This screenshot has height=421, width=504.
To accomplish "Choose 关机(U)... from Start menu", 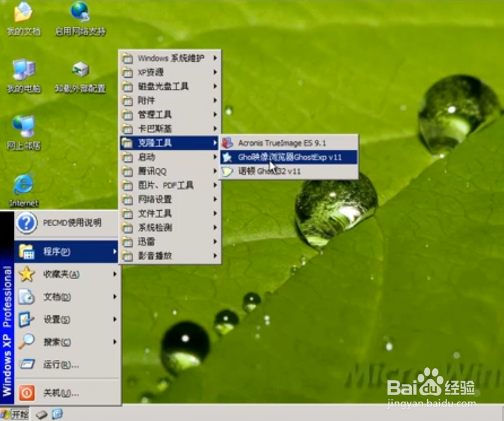I will [x=67, y=393].
